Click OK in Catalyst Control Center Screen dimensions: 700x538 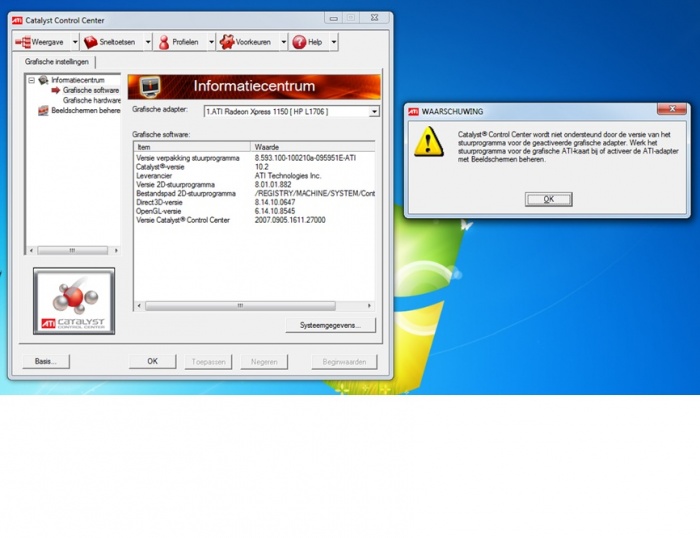(x=153, y=361)
